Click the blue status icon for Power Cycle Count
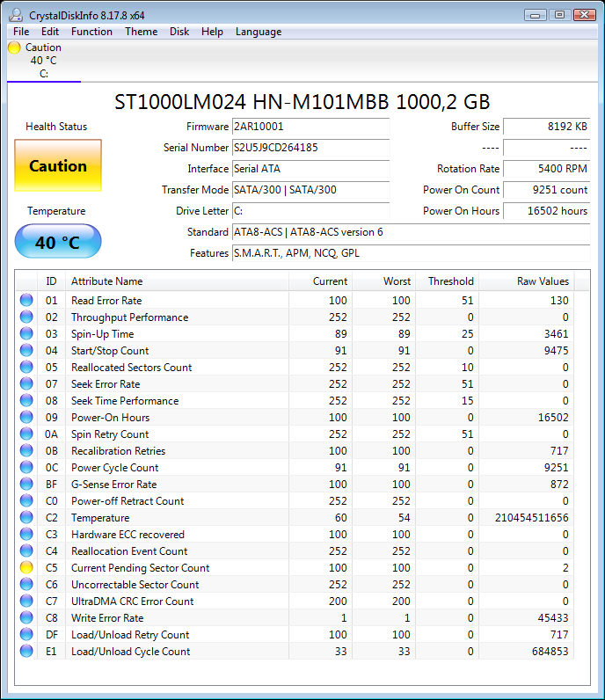Viewport: 605px width, 700px height. coord(26,467)
